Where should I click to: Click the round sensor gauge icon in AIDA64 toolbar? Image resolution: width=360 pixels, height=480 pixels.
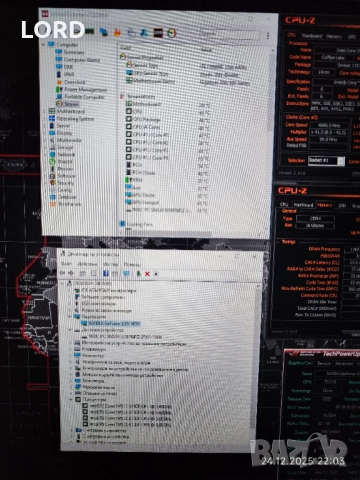[x=172, y=33]
